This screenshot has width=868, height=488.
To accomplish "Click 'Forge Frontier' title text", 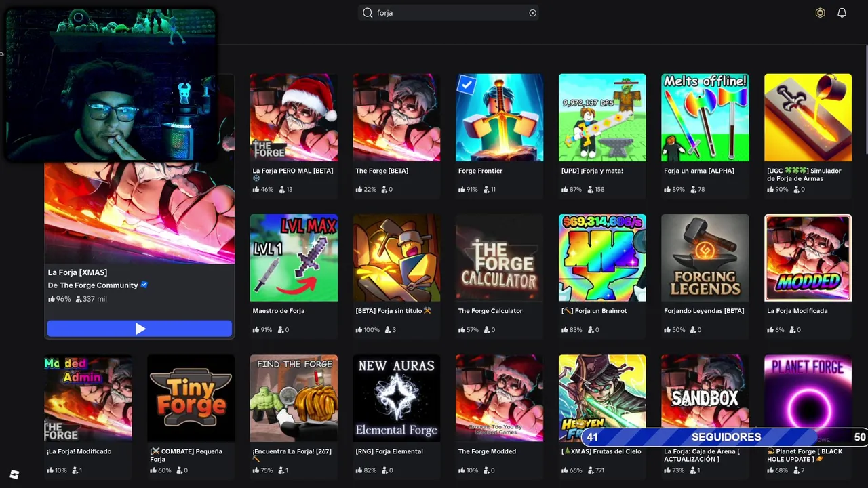I will pos(480,171).
